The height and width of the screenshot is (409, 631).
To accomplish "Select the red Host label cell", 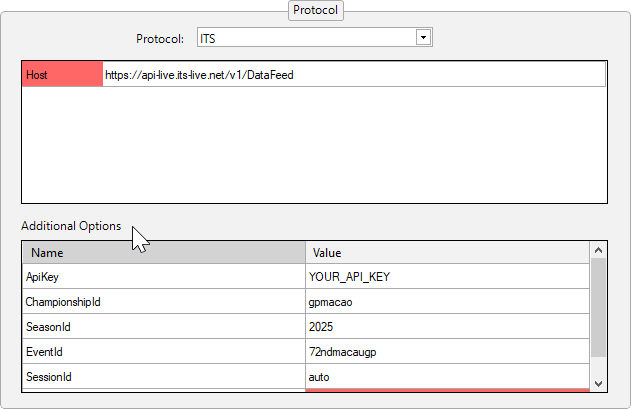I will click(62, 75).
